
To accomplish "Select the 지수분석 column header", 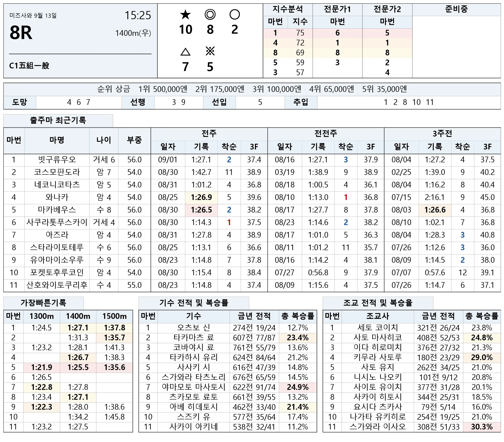I will 288,9.
